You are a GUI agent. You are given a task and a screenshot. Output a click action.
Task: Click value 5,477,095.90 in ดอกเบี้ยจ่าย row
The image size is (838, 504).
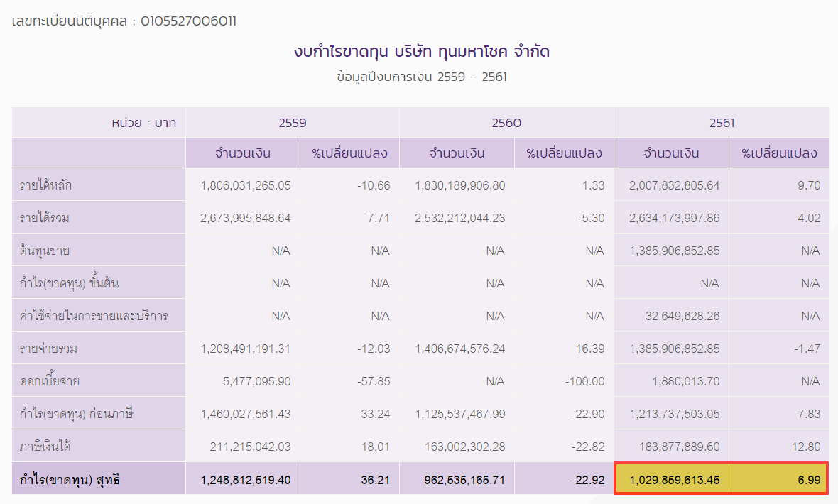tap(256, 381)
